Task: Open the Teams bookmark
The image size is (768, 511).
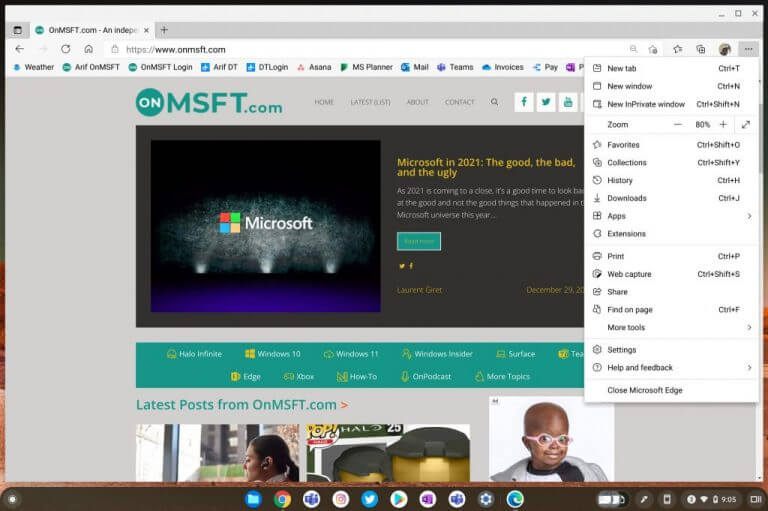Action: pyautogui.click(x=455, y=67)
